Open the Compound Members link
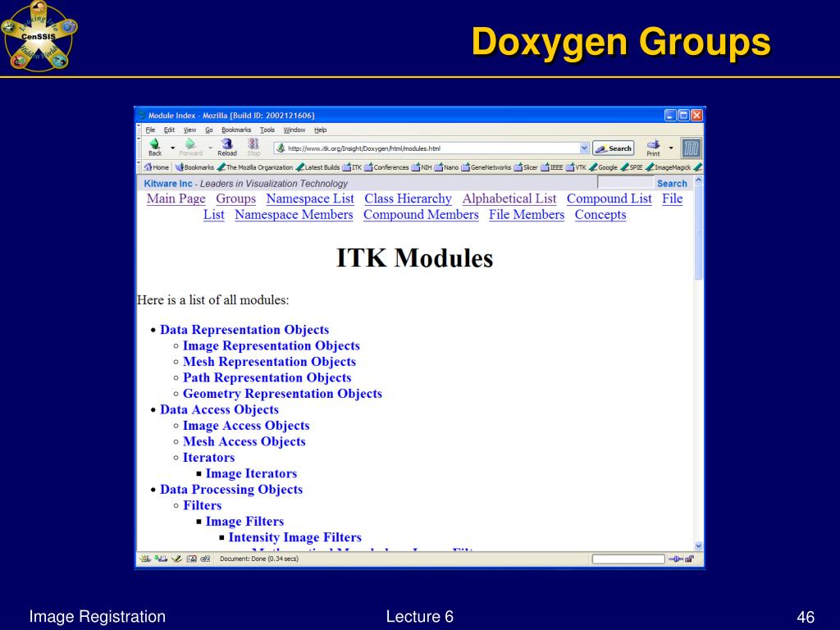840x630 pixels. 421,215
